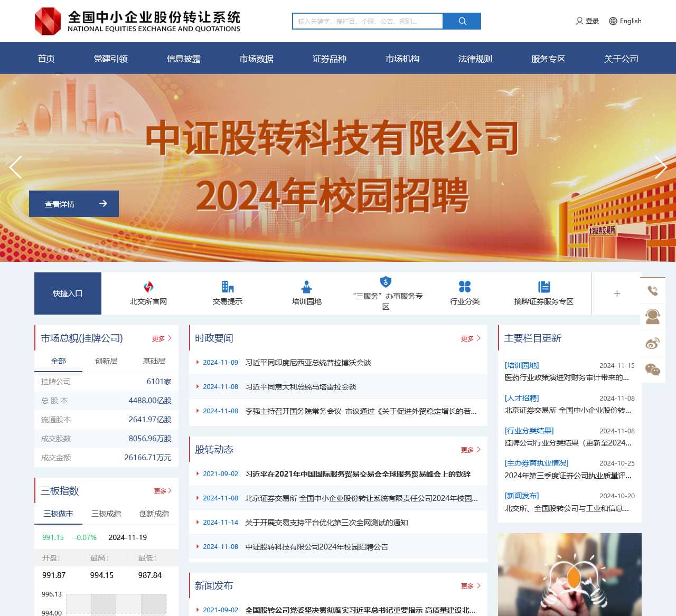The image size is (676, 616).
Task: Open news 习近平同印度尼西亚总统普拉博沃会谈
Action: (x=308, y=363)
